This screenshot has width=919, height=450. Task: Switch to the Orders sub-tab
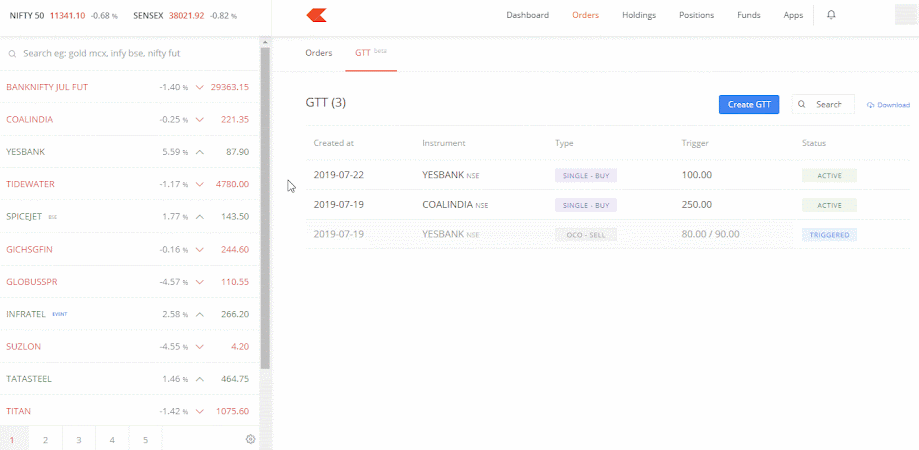(x=319, y=53)
